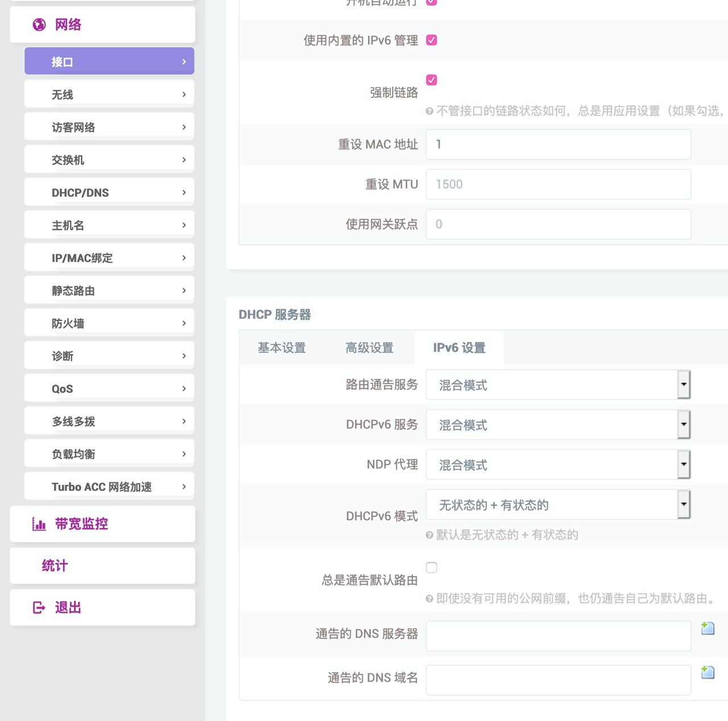The height and width of the screenshot is (721, 728).
Task: Click the 通告的 DNS 域名 input field
Action: tap(559, 680)
